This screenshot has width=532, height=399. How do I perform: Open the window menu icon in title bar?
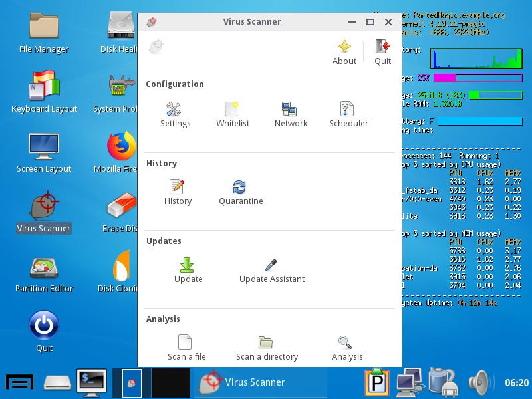(152, 21)
